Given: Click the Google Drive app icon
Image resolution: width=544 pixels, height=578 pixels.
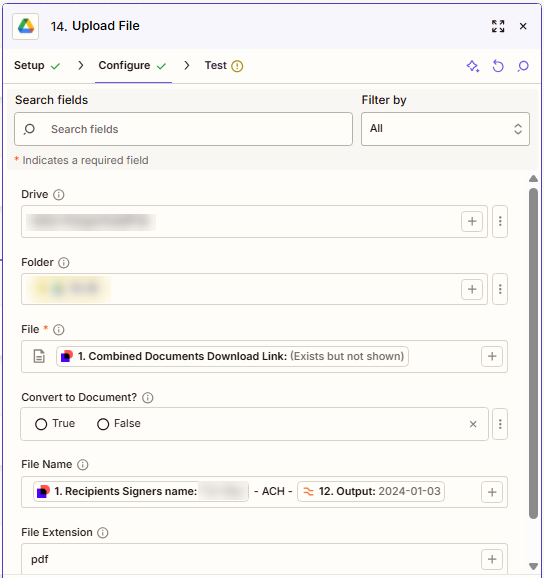Looking at the screenshot, I should point(25,26).
